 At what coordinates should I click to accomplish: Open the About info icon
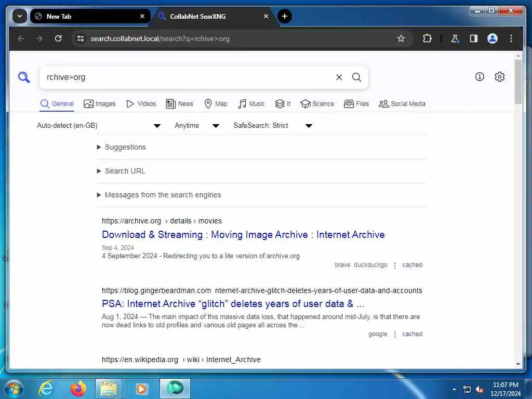480,77
